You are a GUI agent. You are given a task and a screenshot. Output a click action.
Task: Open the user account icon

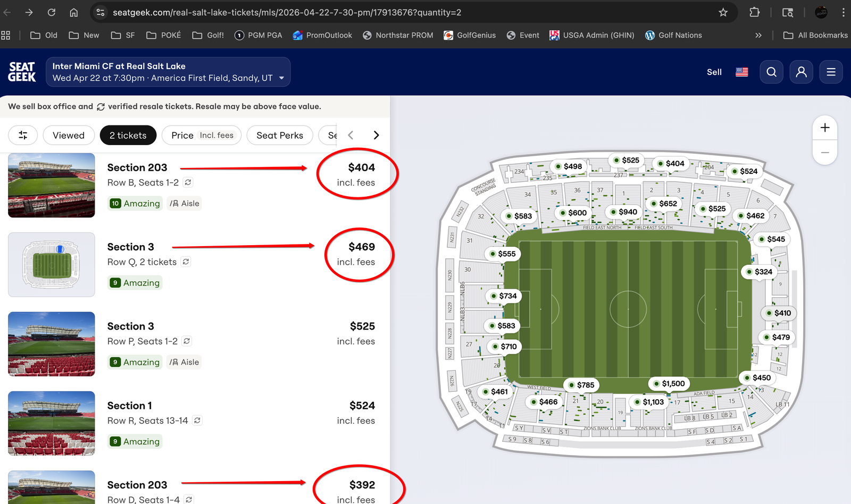click(801, 72)
